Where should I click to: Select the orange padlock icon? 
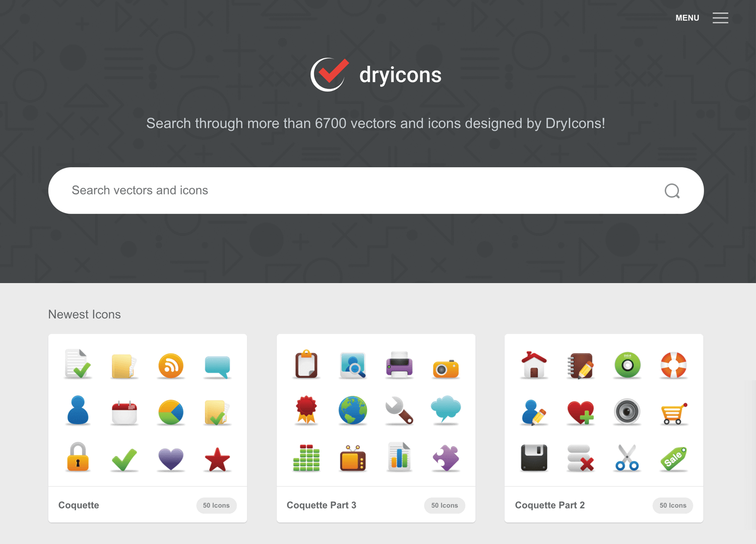click(x=78, y=457)
